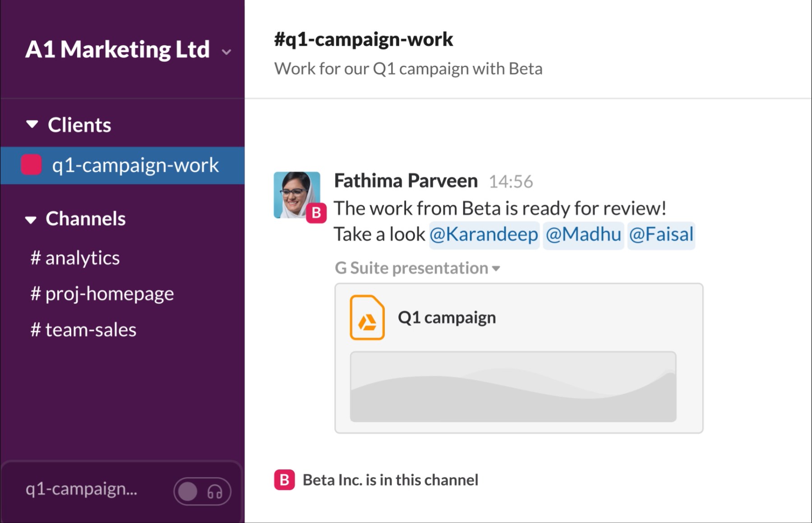Click the @Madhu mention

click(583, 235)
